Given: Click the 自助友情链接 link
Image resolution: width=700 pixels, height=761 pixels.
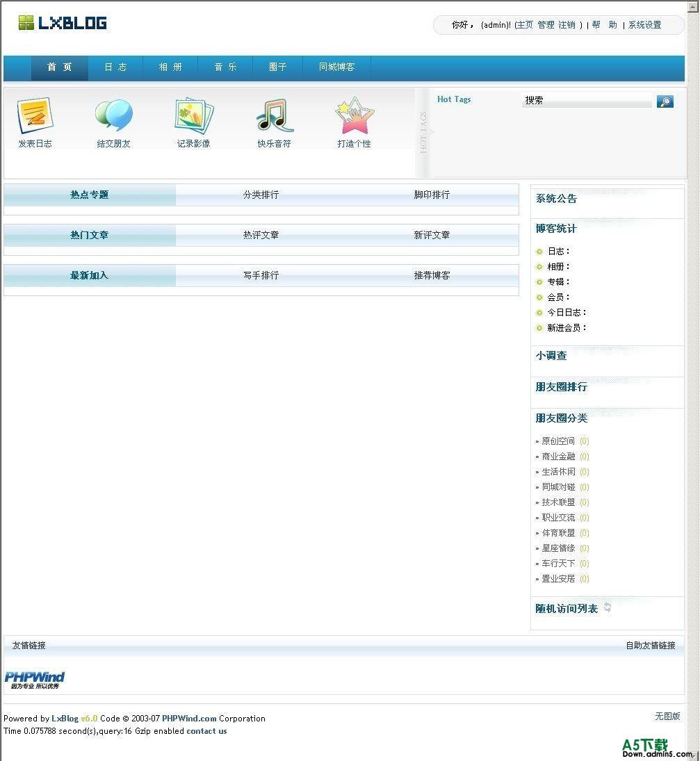Looking at the screenshot, I should [651, 646].
